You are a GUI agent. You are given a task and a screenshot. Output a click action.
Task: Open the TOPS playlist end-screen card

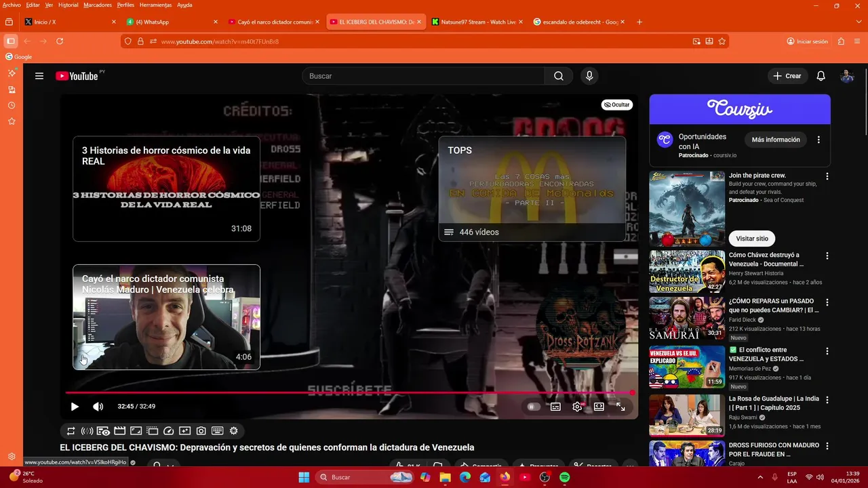tap(532, 189)
